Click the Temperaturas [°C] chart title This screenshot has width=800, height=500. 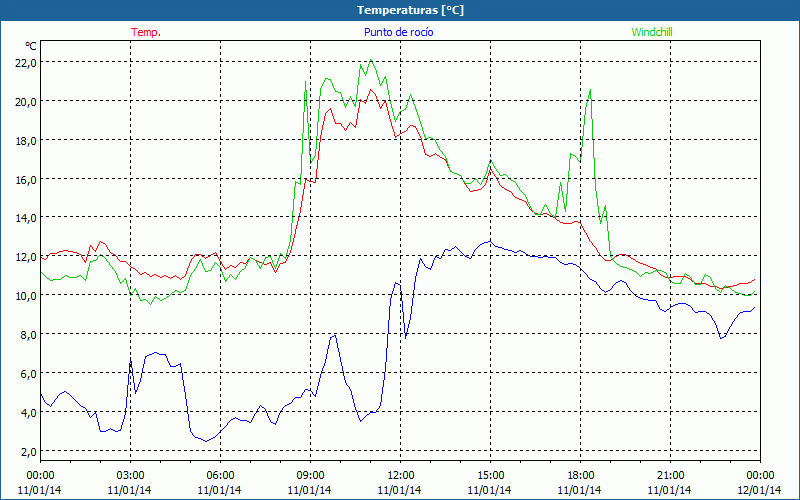click(410, 10)
